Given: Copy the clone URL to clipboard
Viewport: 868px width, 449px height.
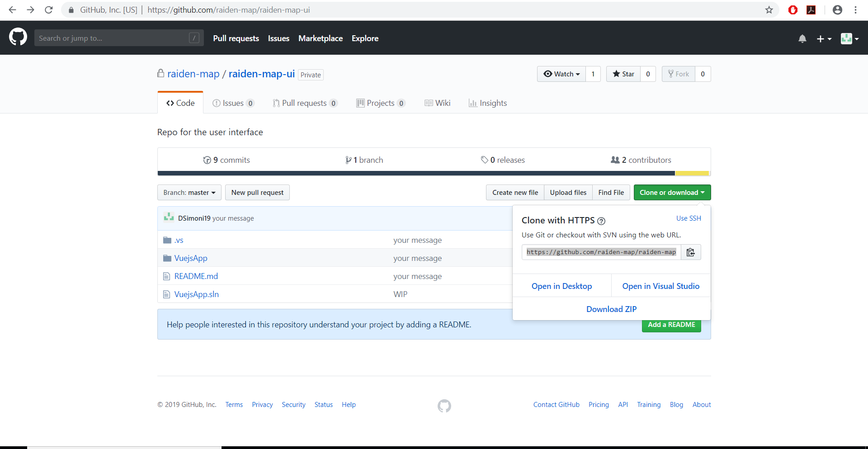Looking at the screenshot, I should [690, 252].
